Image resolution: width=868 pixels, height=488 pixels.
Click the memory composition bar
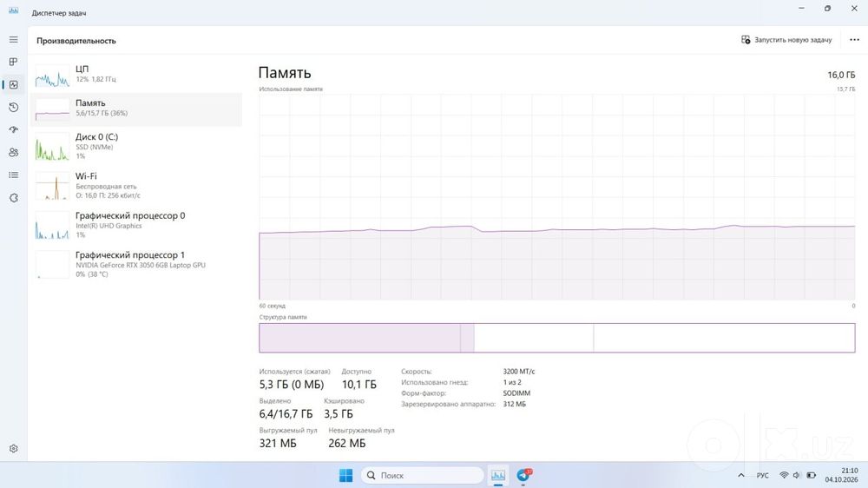557,338
